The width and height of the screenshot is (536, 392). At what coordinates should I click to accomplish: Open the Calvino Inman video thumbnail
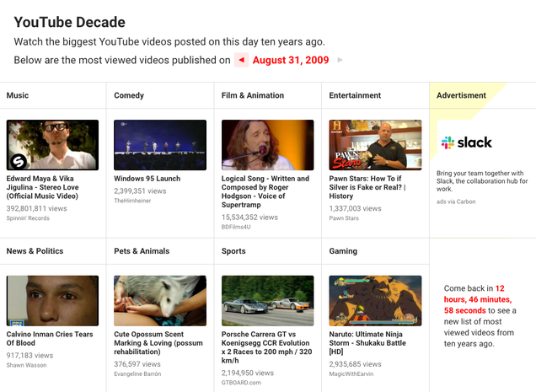click(x=52, y=301)
